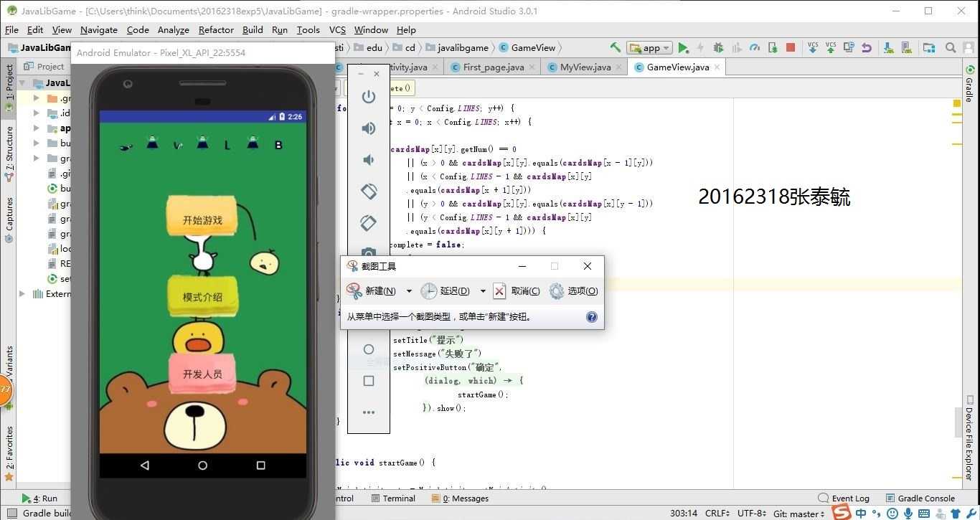Tap the 开发人员 button in the emulator

point(202,373)
